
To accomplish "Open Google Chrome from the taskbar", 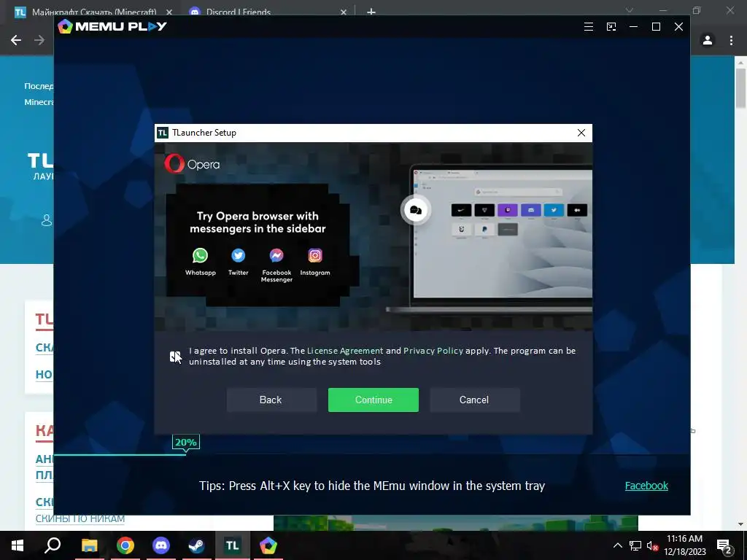I will pos(125,545).
